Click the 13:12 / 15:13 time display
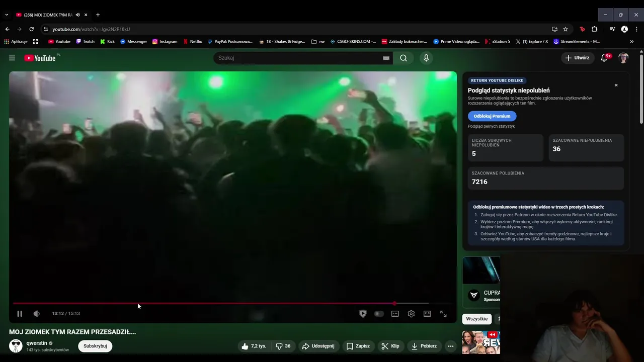The height and width of the screenshot is (362, 644). 66,314
